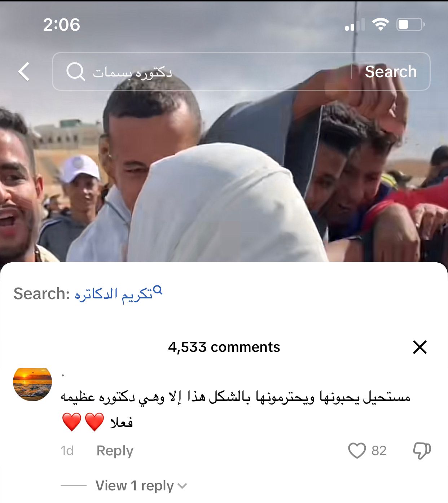Tap the magnifier icon in the search bar
The image size is (448, 503).
click(75, 71)
